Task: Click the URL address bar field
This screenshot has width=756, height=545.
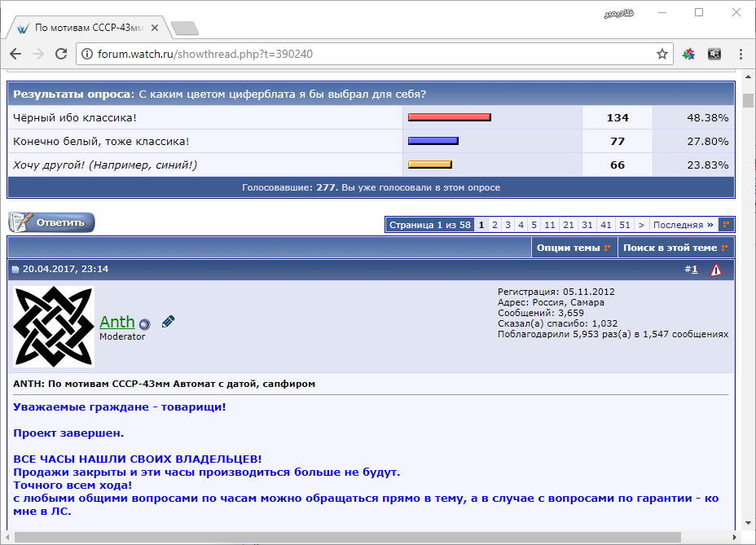Action: pos(367,55)
